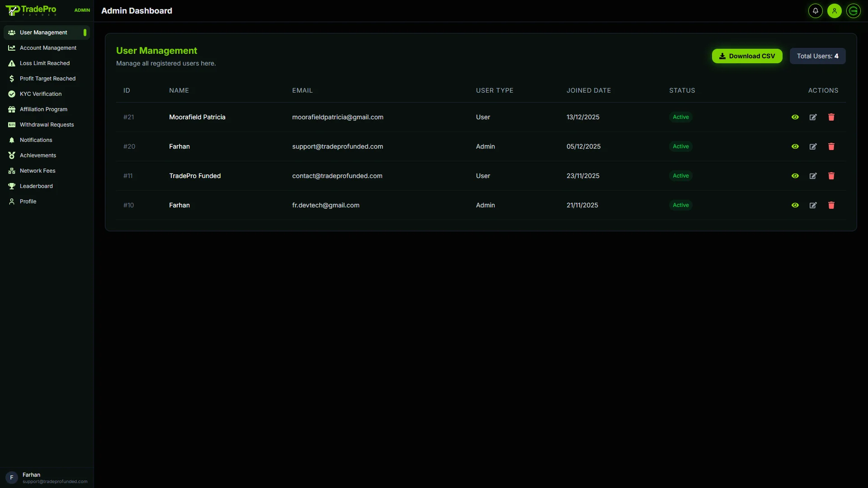Click the ID #20 cell
The width and height of the screenshot is (868, 488).
(129, 146)
